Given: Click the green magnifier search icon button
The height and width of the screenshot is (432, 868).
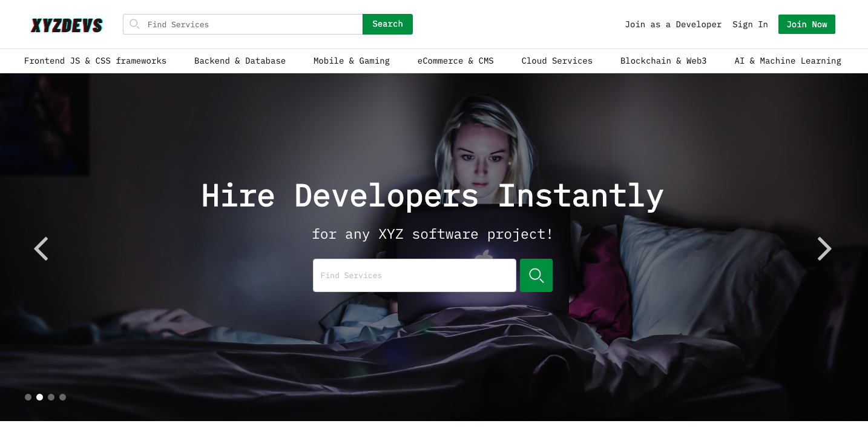Looking at the screenshot, I should click(x=536, y=276).
